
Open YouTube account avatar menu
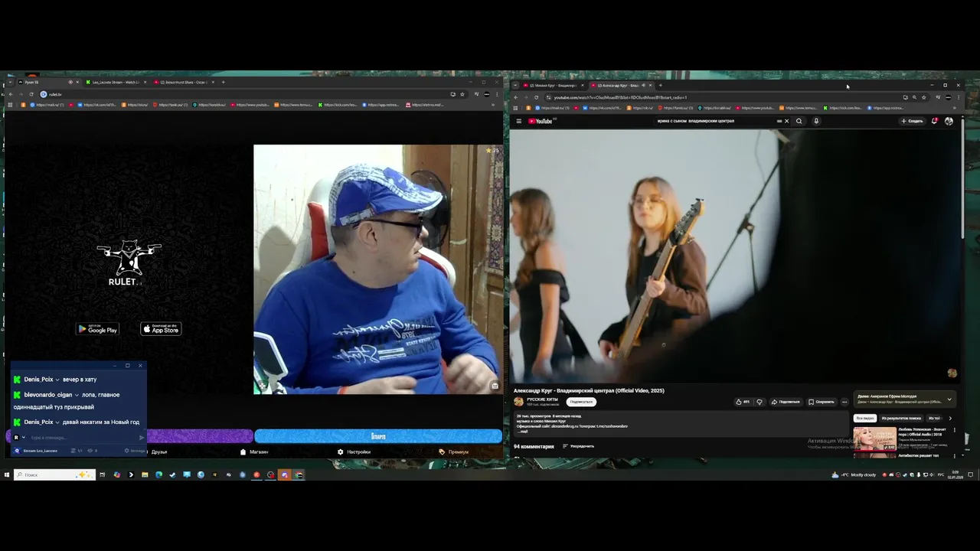pos(949,121)
